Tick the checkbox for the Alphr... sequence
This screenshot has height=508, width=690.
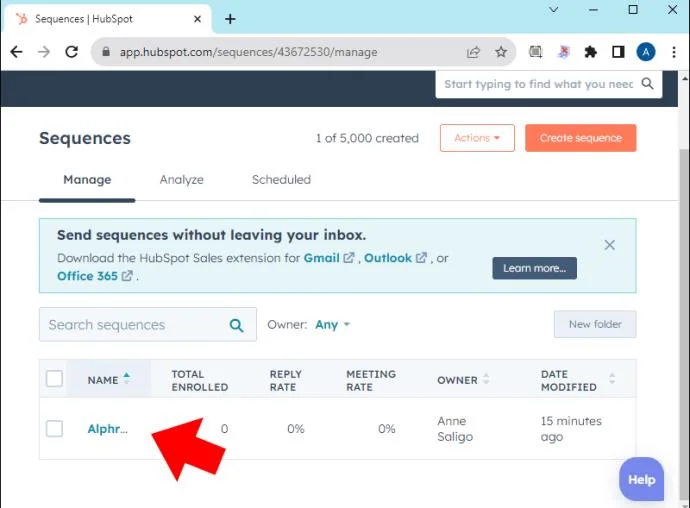pyautogui.click(x=55, y=429)
